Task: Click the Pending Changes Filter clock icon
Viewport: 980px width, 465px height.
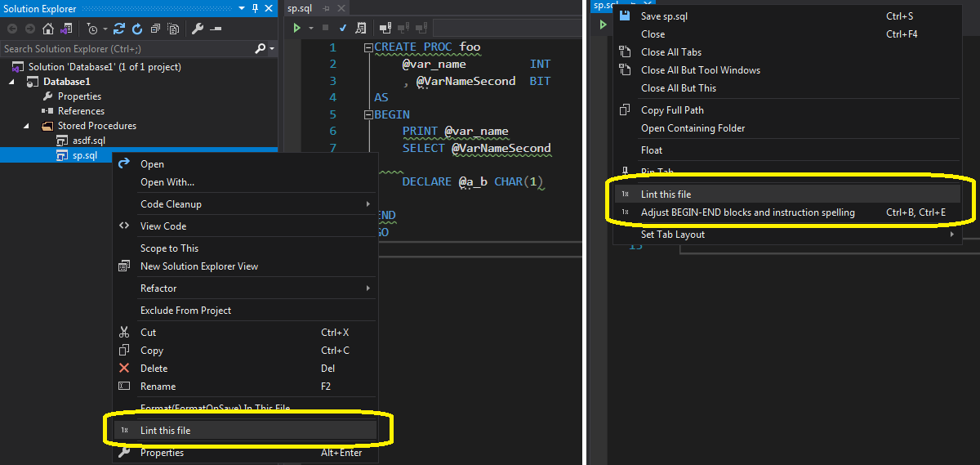Action: click(92, 29)
